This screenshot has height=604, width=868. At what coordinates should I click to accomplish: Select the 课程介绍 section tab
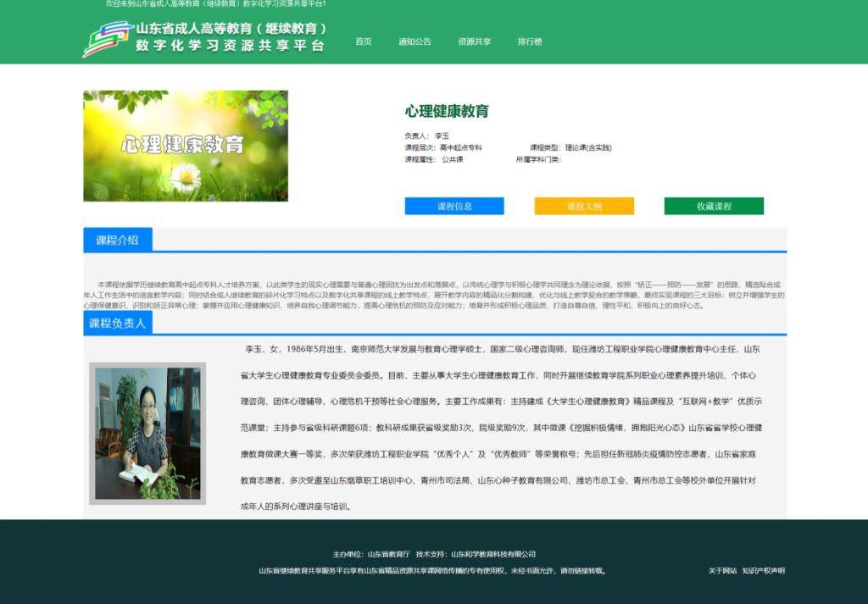(x=117, y=240)
